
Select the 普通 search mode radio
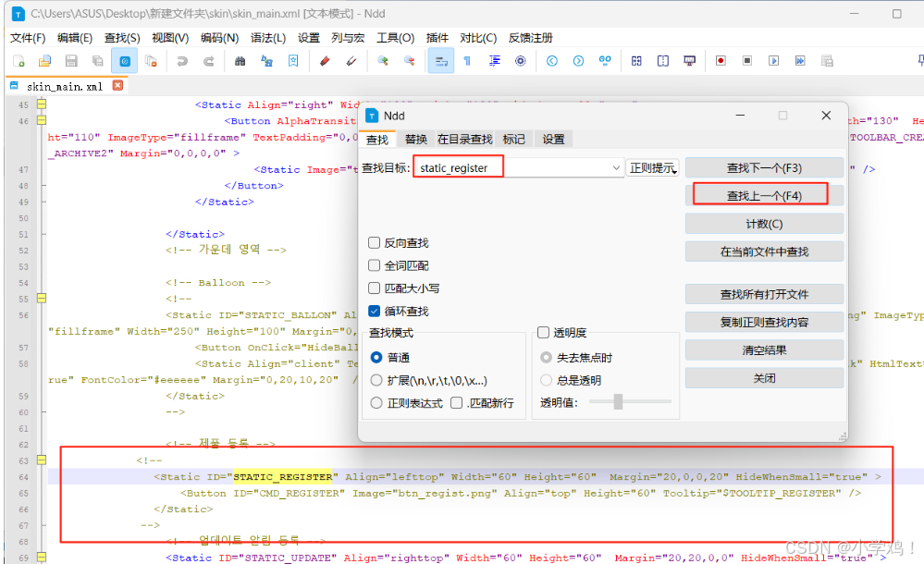pyautogui.click(x=376, y=357)
